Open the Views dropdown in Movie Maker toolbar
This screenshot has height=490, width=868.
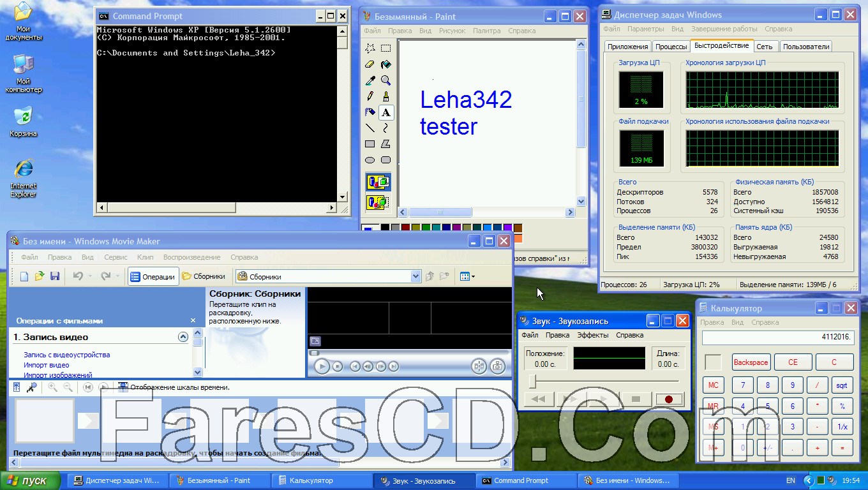coord(467,276)
